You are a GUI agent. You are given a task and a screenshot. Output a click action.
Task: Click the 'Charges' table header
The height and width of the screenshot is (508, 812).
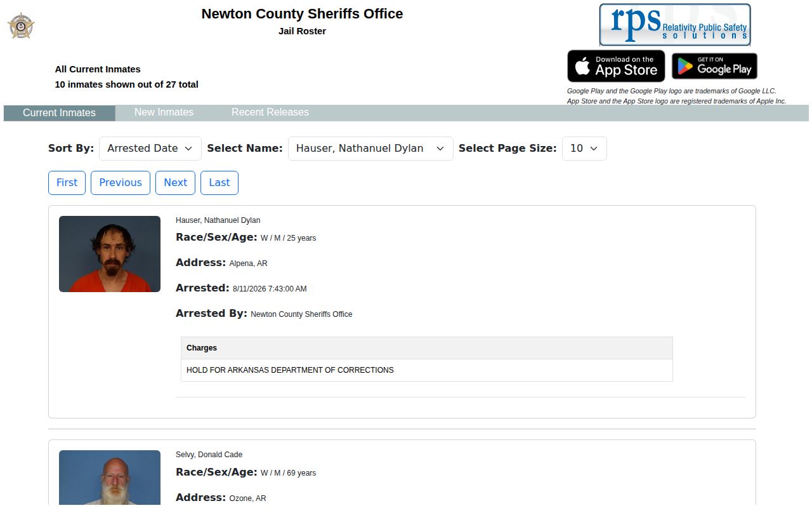click(x=427, y=348)
